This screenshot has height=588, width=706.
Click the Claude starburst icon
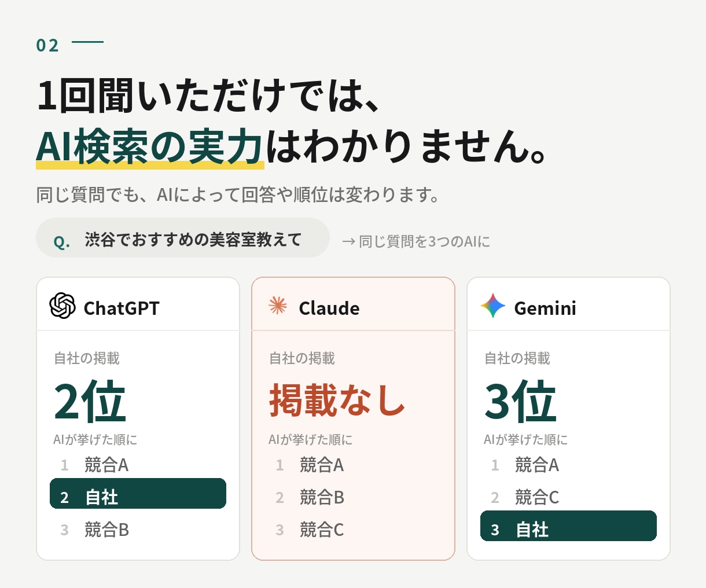(278, 305)
